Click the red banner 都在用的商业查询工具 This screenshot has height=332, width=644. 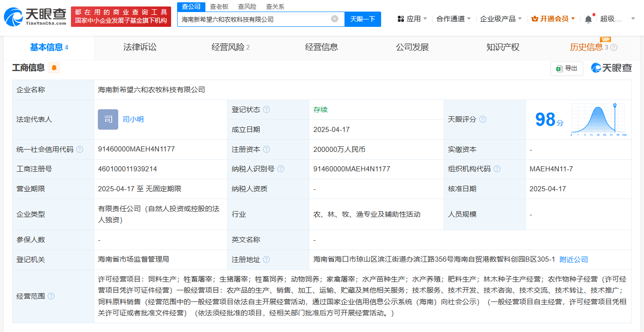tap(121, 16)
